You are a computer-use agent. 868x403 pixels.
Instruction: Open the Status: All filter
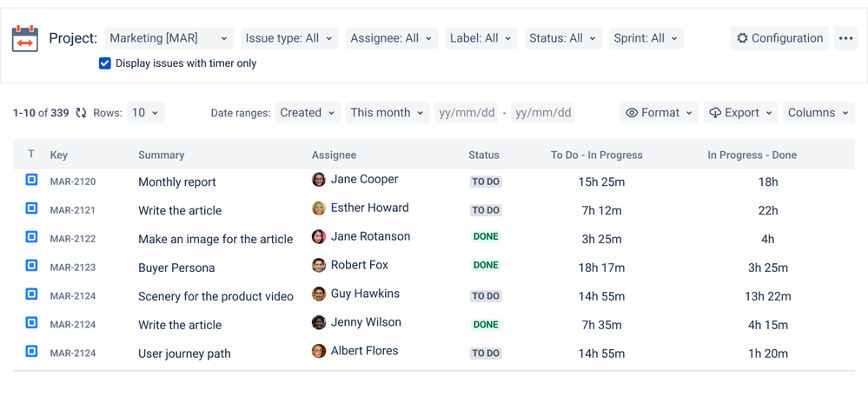pos(563,38)
